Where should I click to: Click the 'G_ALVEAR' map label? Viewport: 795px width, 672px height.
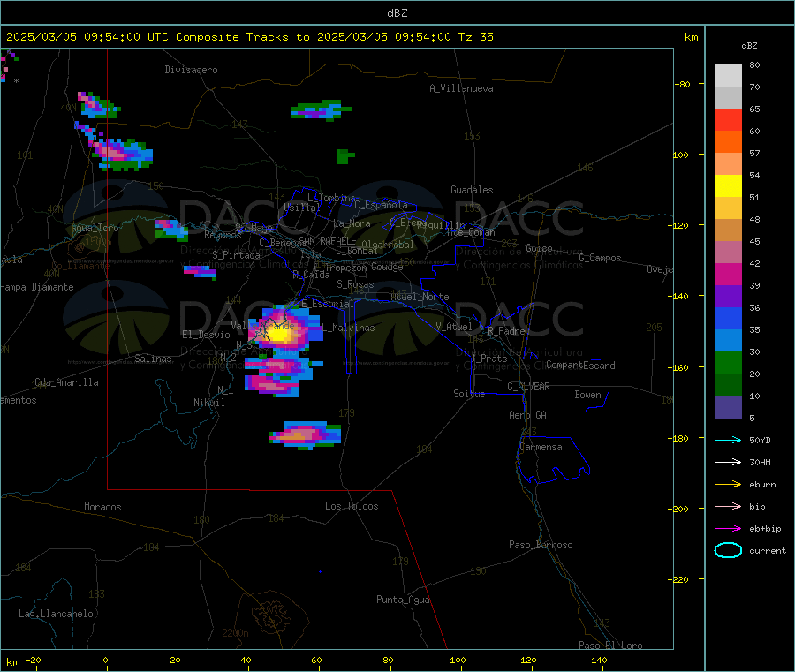tap(528, 387)
